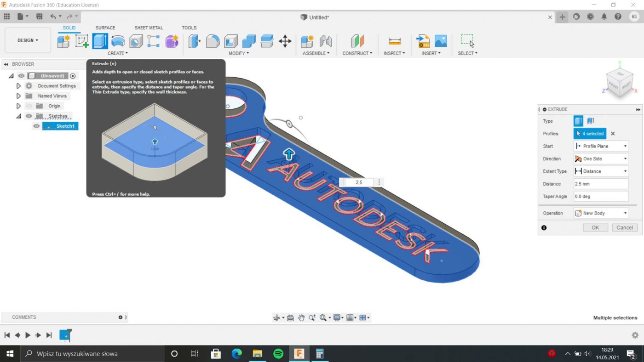Click the Distance input field
The image size is (644, 362).
click(601, 184)
